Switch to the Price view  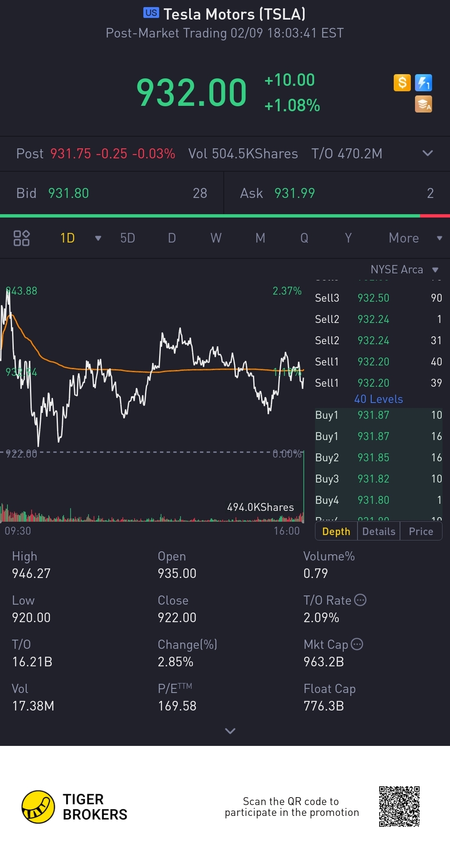(x=421, y=531)
